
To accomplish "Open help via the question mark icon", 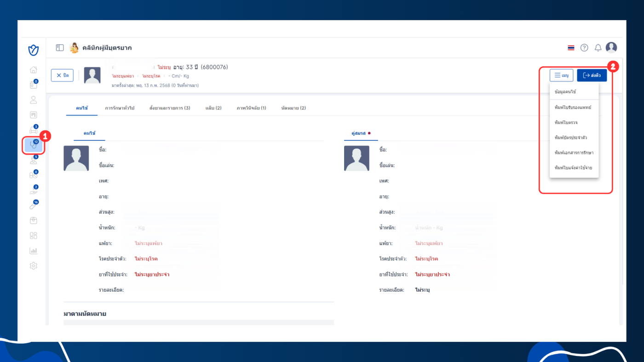I will [584, 48].
